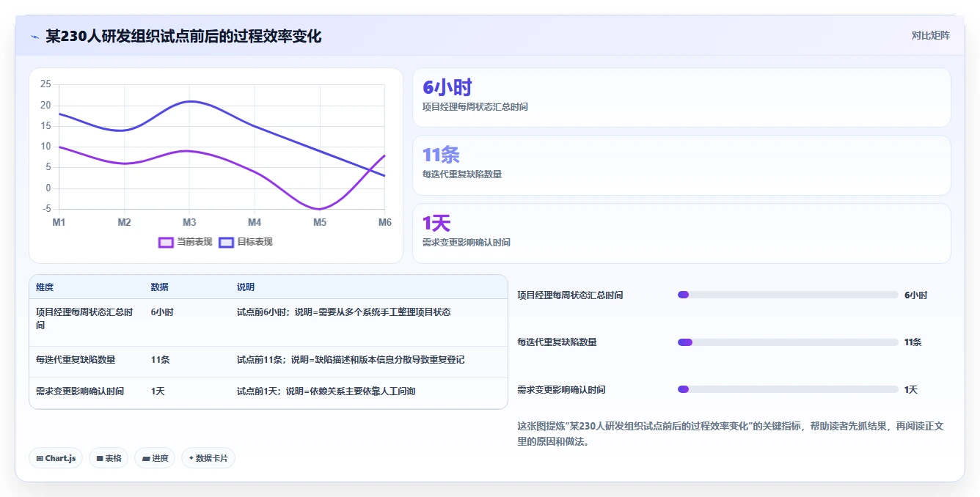Click the 1天 cell in data column

(x=158, y=391)
